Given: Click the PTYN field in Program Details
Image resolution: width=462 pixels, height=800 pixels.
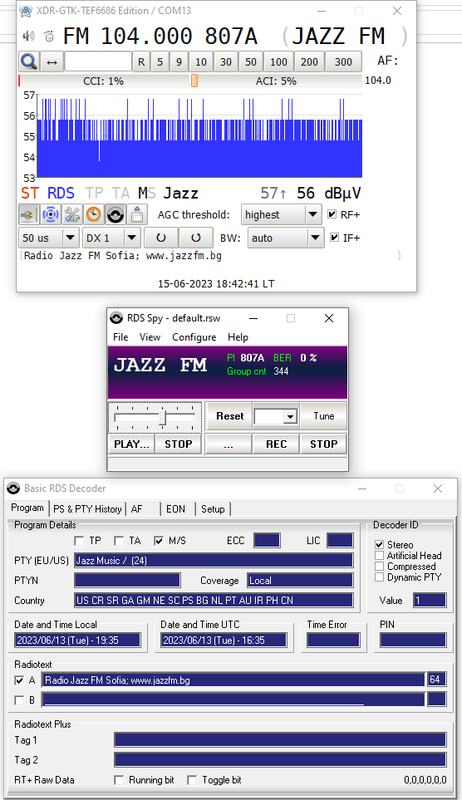Looking at the screenshot, I should (127, 580).
